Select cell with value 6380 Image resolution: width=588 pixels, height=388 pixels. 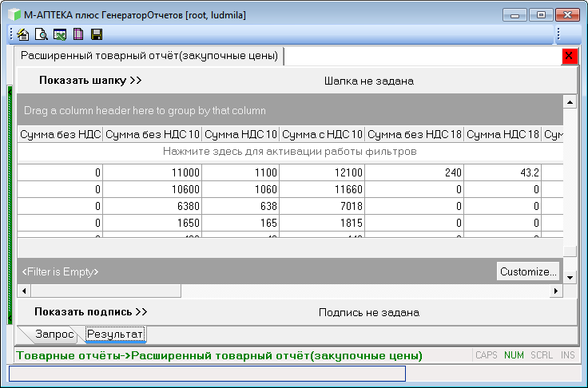153,206
